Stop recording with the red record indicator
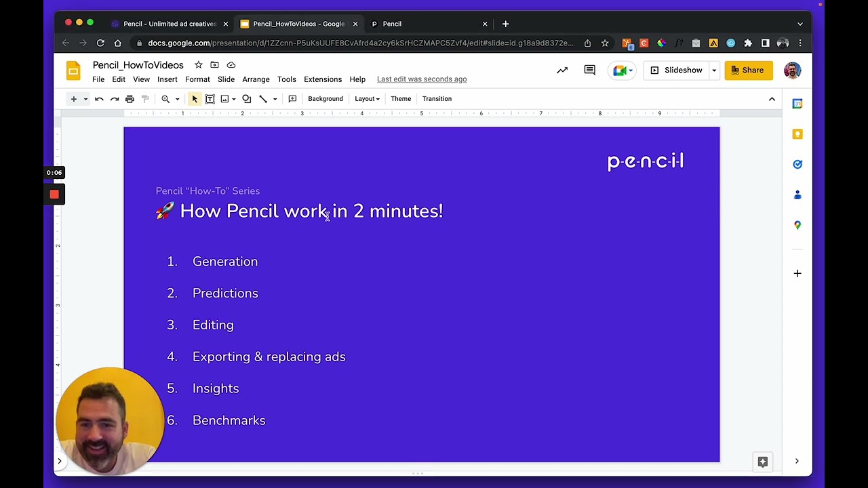The height and width of the screenshot is (488, 868). pos(54,195)
